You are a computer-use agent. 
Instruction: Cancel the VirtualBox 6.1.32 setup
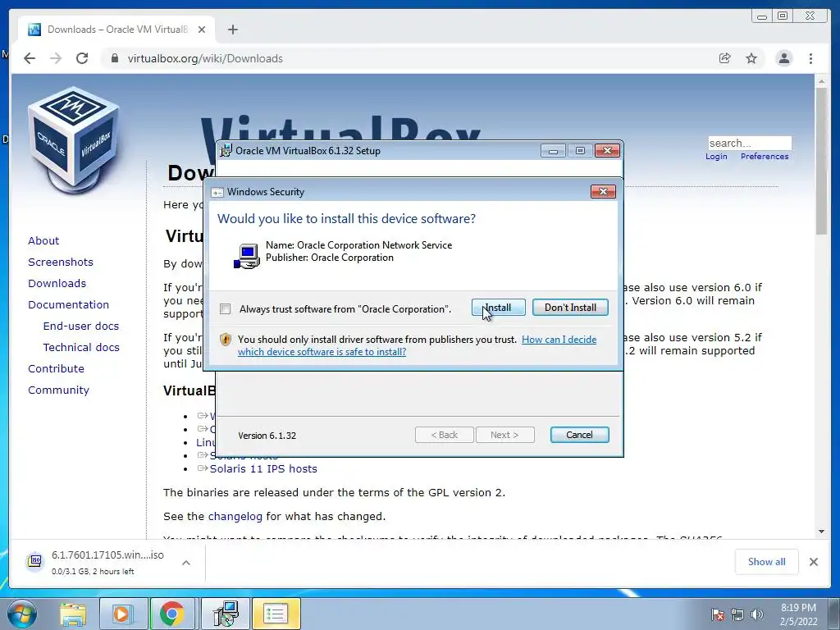[x=580, y=435]
